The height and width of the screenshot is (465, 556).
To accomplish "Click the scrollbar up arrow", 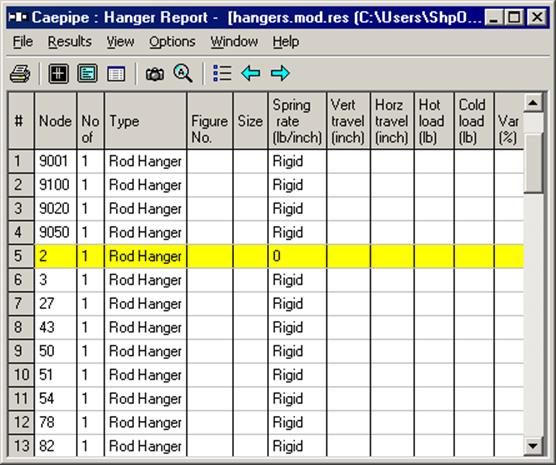I will [x=533, y=103].
